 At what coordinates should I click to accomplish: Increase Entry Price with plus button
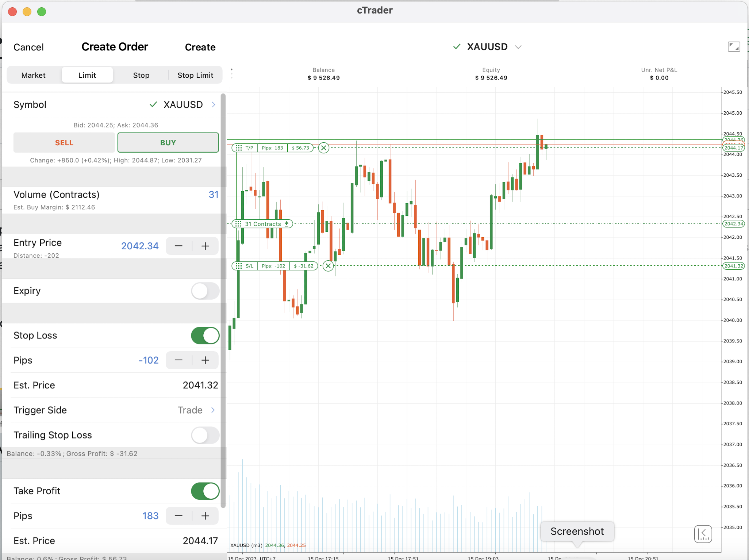point(206,246)
